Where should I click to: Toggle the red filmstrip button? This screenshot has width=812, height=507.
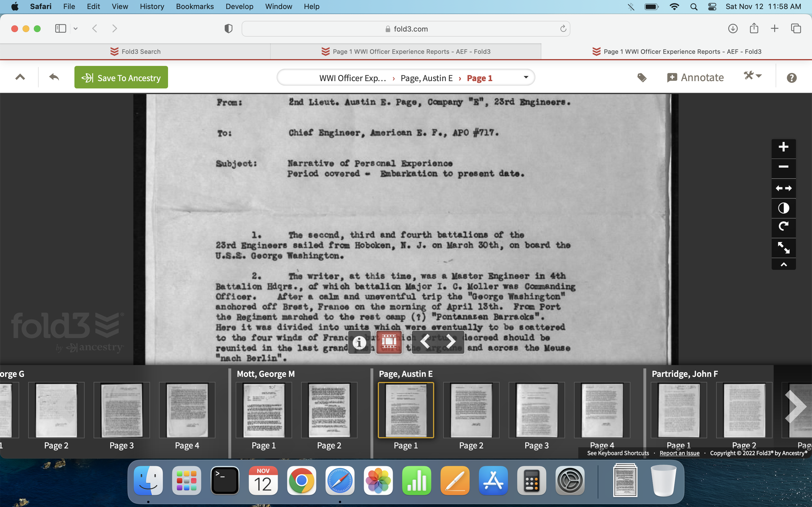coord(389,342)
